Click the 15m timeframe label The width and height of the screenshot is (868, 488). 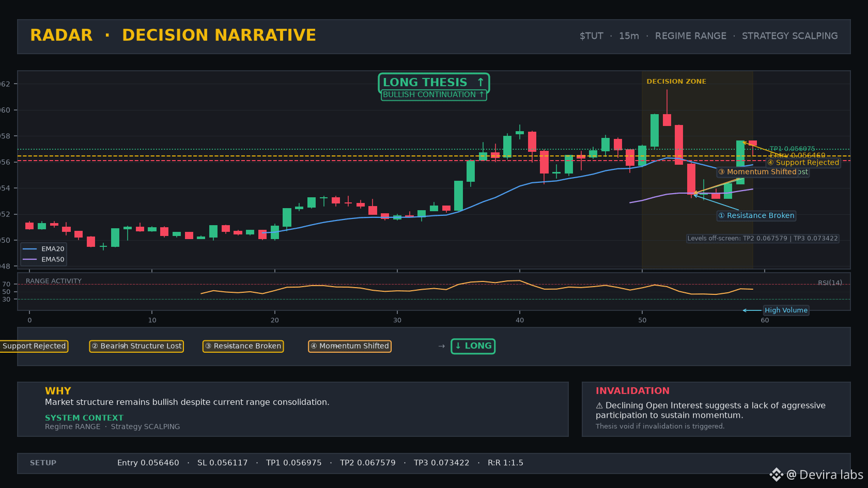pyautogui.click(x=629, y=36)
